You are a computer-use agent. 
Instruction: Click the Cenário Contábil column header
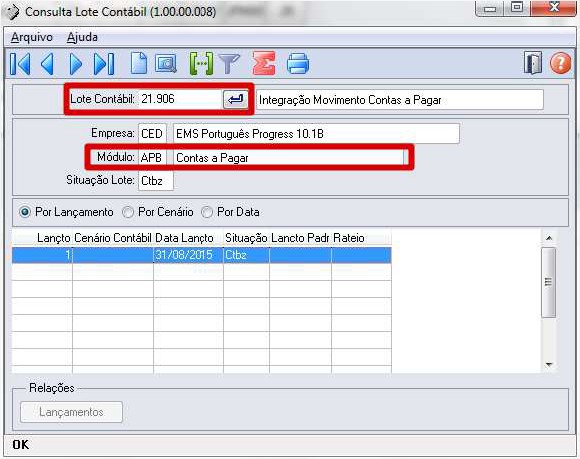coord(113,238)
